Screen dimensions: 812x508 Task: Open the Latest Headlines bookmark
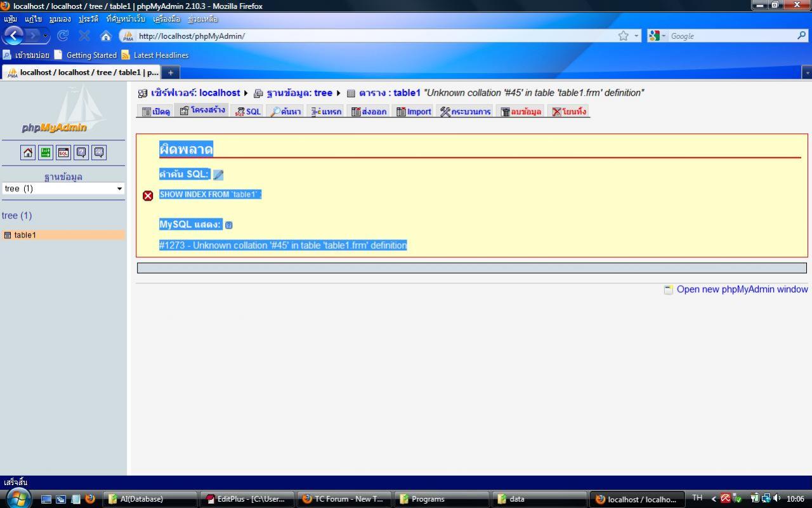tap(155, 55)
